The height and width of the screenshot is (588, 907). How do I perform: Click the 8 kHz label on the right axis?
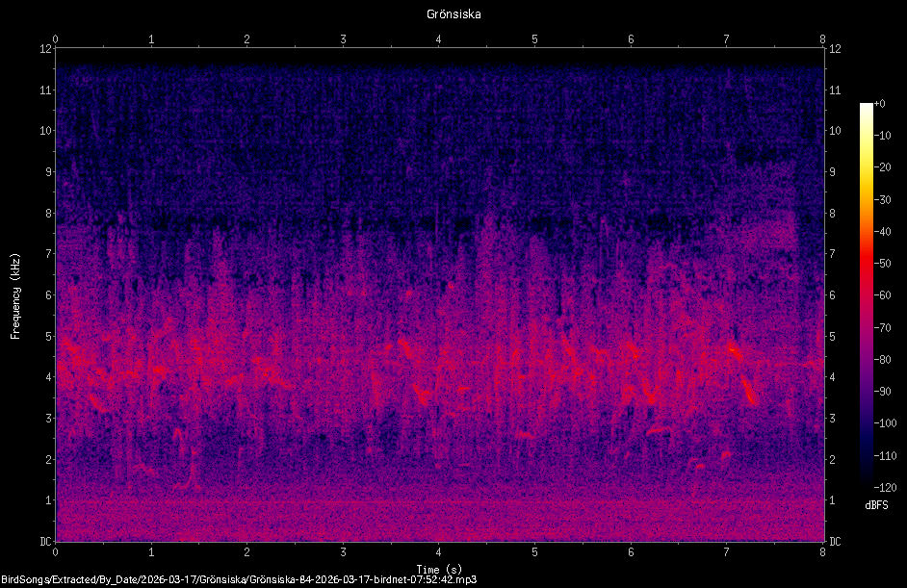[833, 213]
